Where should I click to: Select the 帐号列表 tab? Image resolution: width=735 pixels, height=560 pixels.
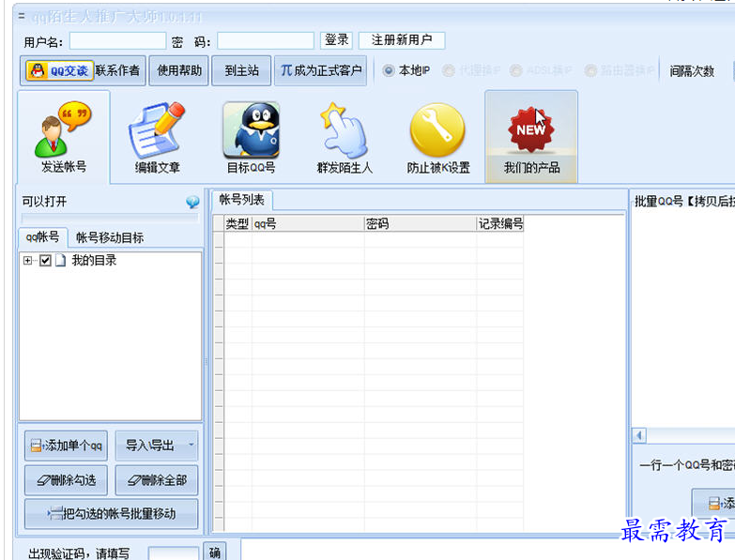[242, 200]
